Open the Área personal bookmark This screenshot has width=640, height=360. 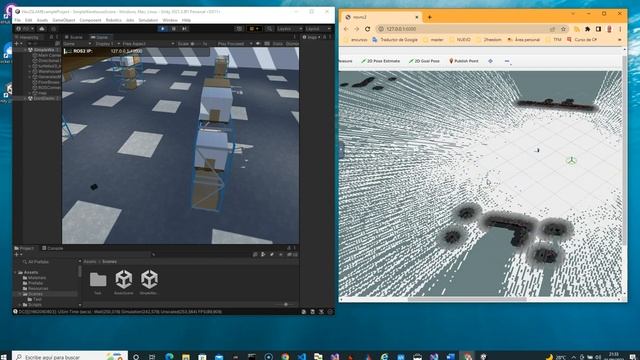[x=524, y=40]
